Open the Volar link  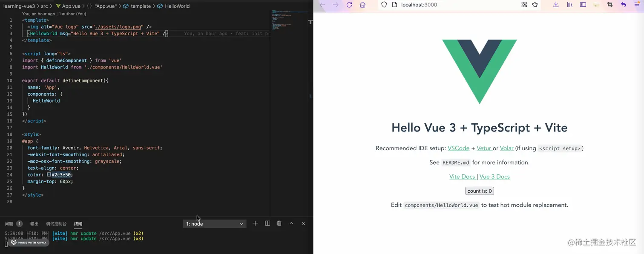[x=506, y=148]
